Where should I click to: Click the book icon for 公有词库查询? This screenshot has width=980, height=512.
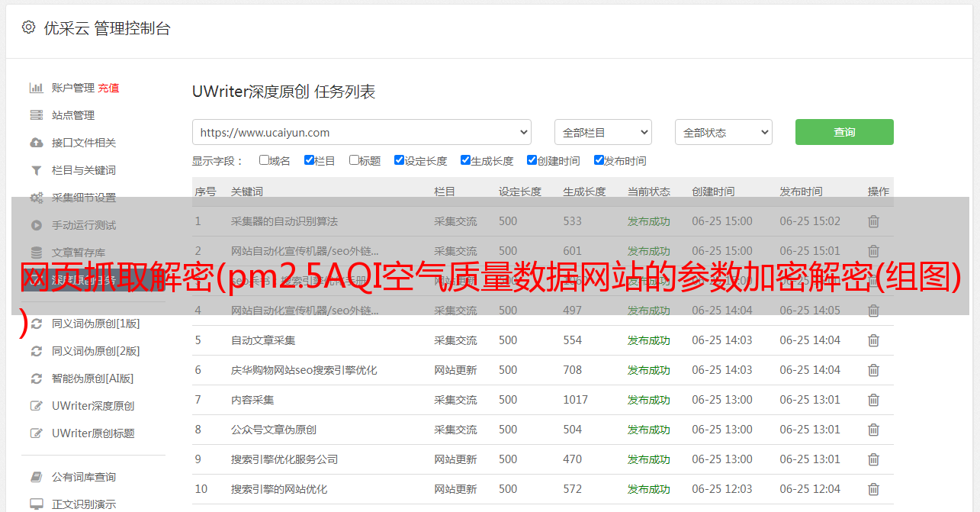click(x=36, y=477)
